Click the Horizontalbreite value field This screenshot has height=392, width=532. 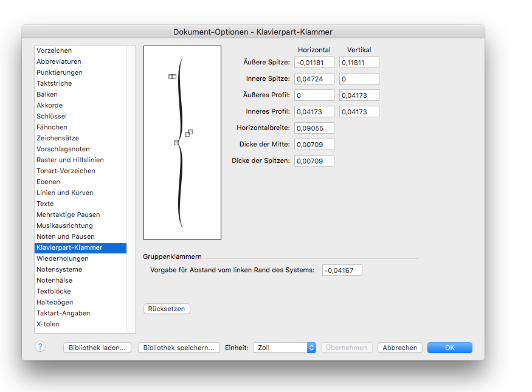pyautogui.click(x=314, y=128)
